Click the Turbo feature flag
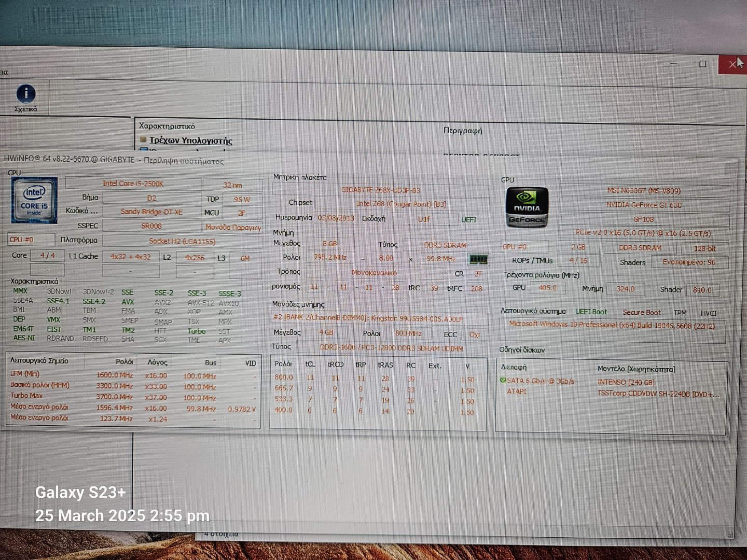 point(197,331)
